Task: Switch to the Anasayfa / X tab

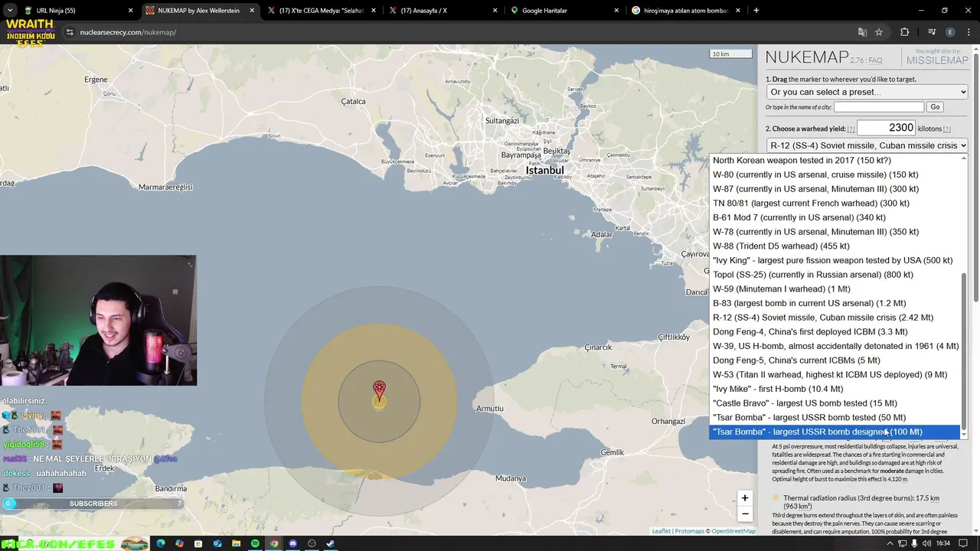Action: tap(443, 11)
